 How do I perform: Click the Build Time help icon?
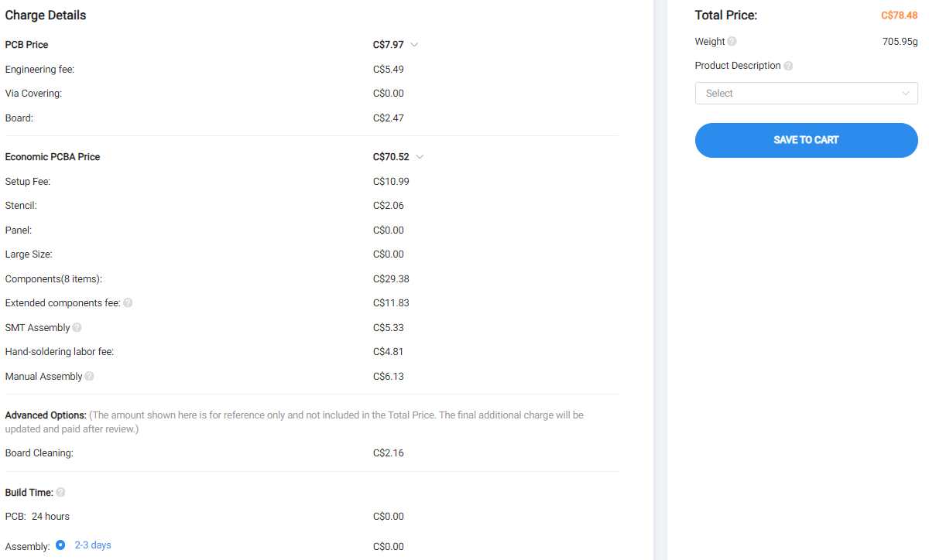(60, 493)
